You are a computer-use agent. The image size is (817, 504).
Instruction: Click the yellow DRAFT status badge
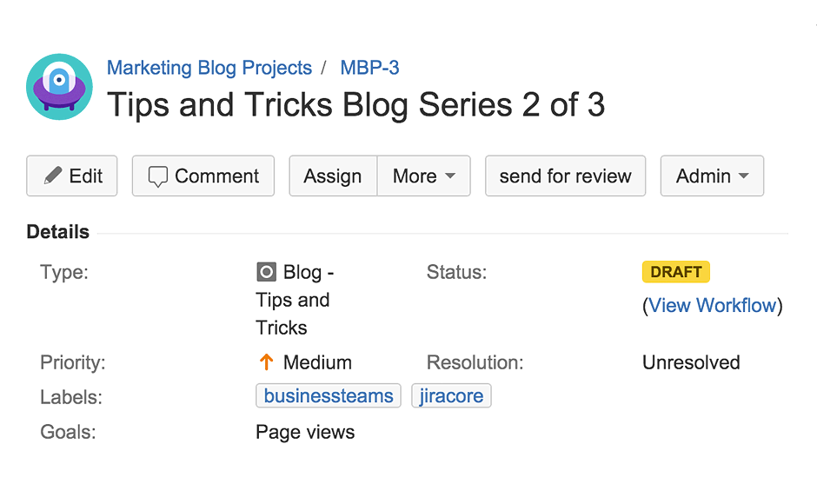point(675,272)
